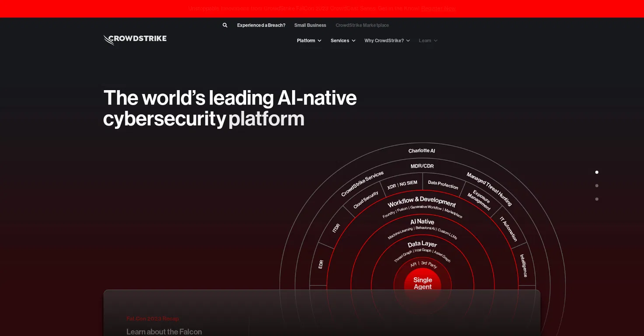The width and height of the screenshot is (644, 336).
Task: Select the first carousel dot indicator
Action: click(597, 172)
